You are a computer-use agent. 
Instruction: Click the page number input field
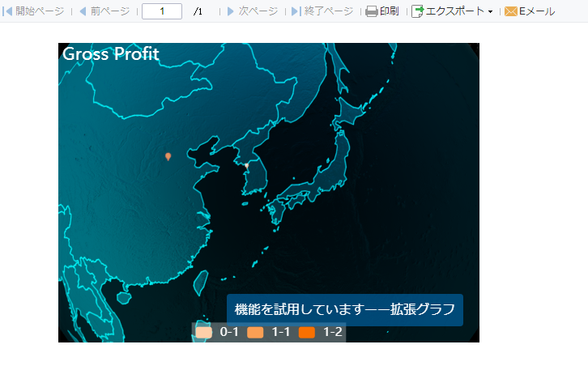tap(162, 11)
